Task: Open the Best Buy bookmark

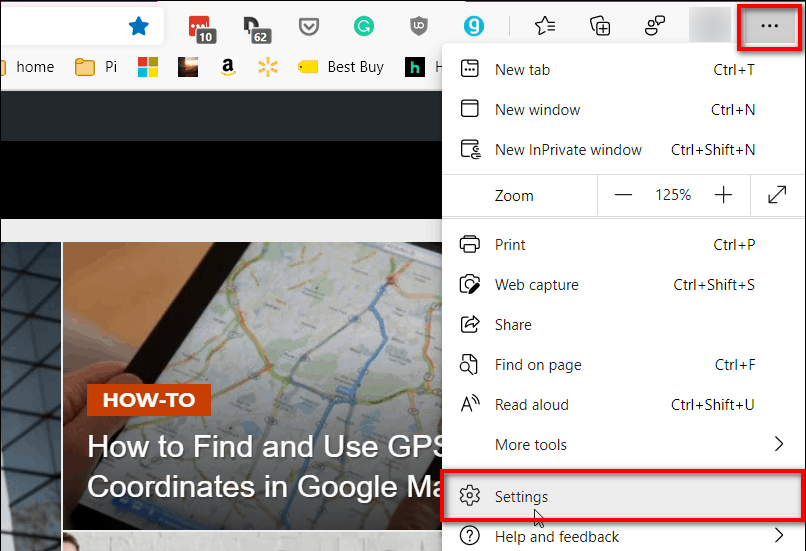Action: pos(341,67)
